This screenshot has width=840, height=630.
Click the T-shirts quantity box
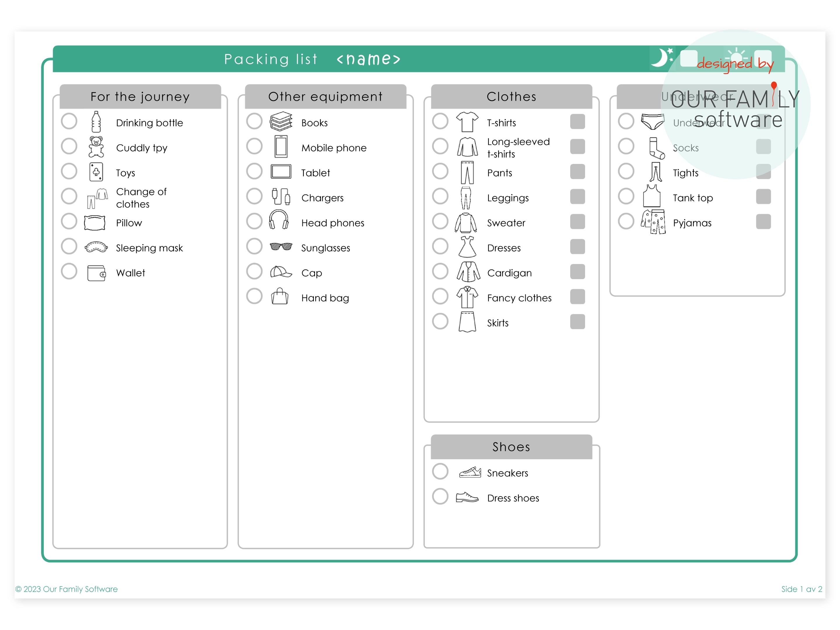[577, 122]
